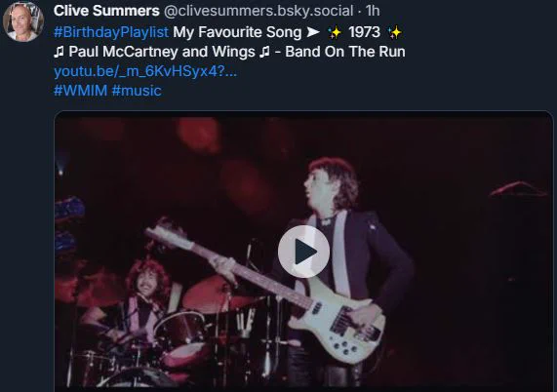Viewport: 557px width, 392px height.
Task: Open the post via the 1h timestamp
Action: point(373,11)
